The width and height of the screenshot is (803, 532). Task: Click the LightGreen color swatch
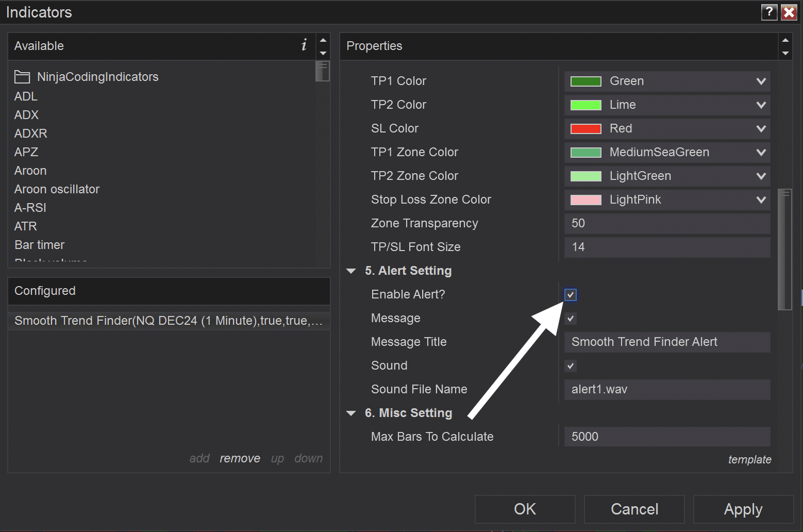pos(586,176)
